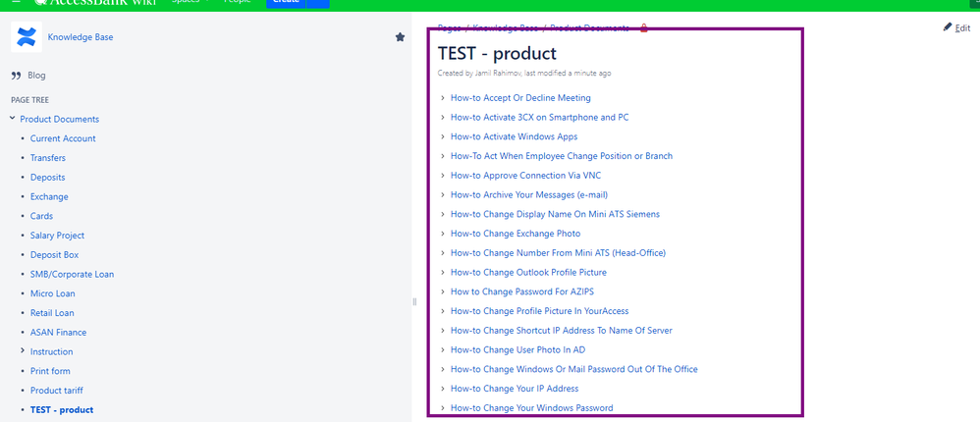Open How-to Change Number From Mini ATS link
980x422 pixels.
(558, 253)
